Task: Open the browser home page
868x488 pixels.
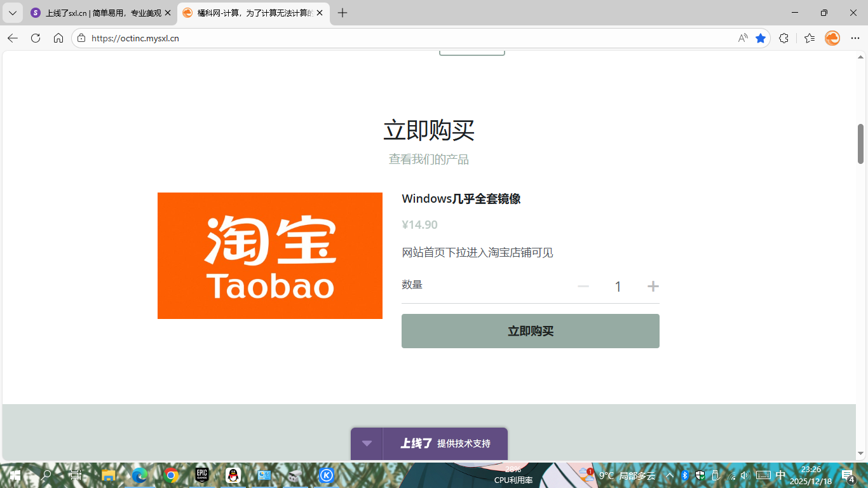Action: pyautogui.click(x=58, y=38)
